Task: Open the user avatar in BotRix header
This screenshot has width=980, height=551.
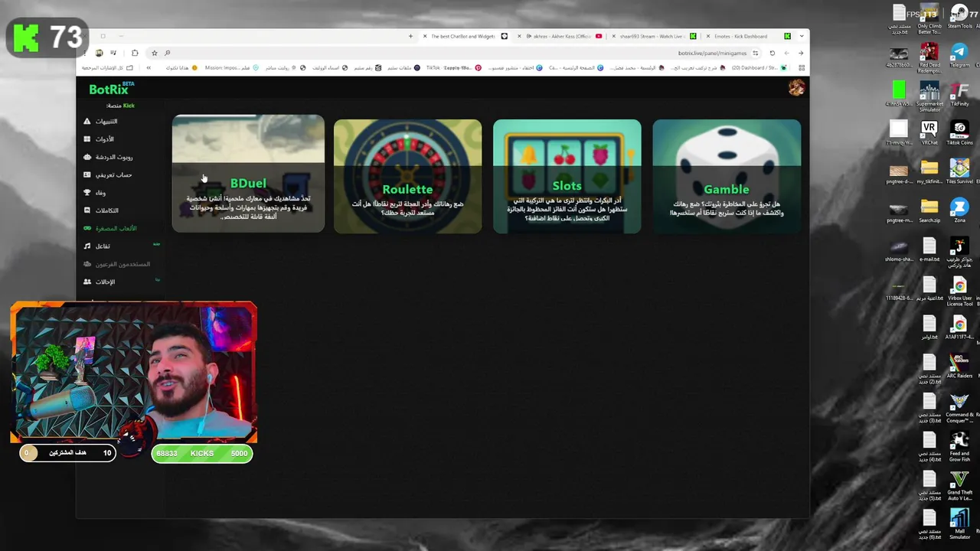Action: 796,88
